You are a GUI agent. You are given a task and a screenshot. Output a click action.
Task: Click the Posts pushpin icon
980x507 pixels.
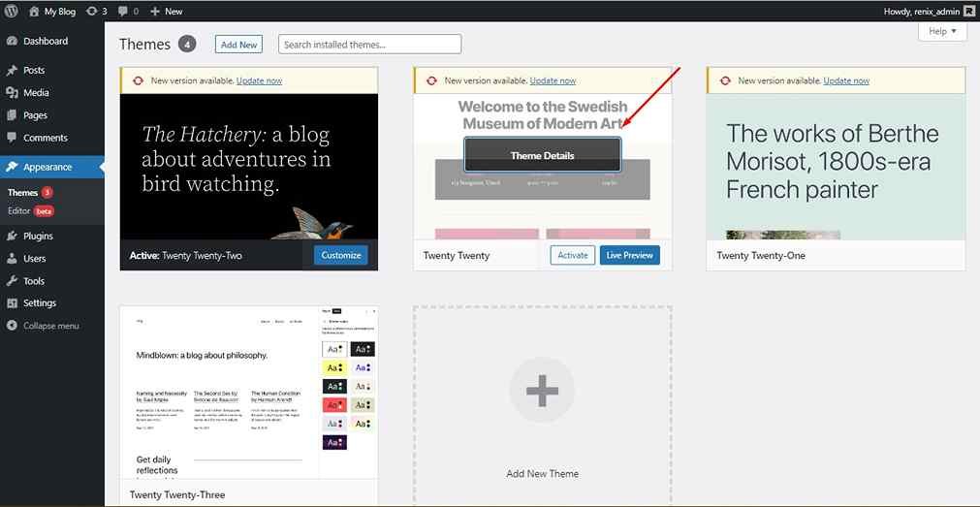12,70
